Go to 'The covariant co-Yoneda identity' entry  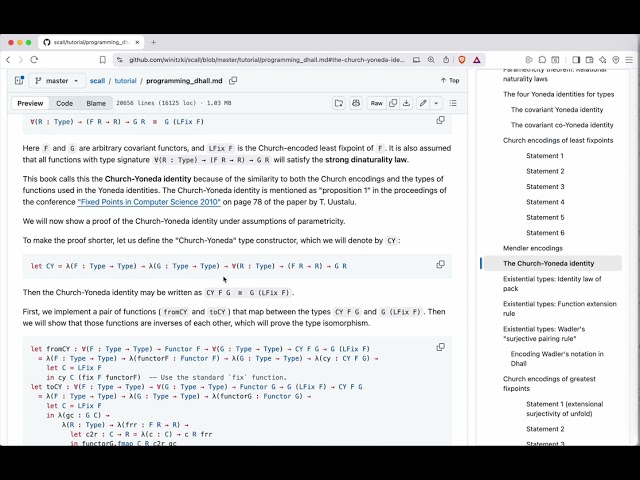pyautogui.click(x=562, y=125)
